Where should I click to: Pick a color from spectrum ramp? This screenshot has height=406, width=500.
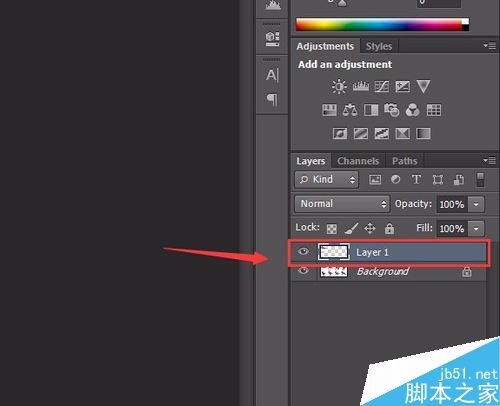379,25
